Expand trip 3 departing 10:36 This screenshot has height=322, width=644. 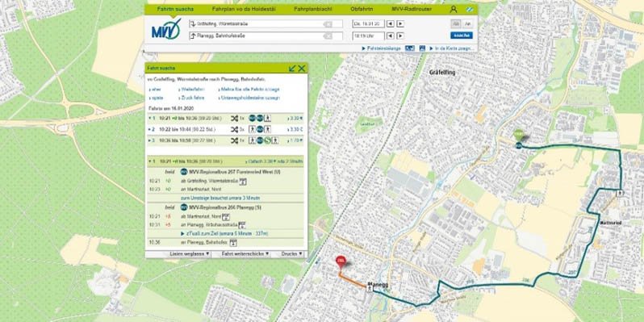(226, 140)
